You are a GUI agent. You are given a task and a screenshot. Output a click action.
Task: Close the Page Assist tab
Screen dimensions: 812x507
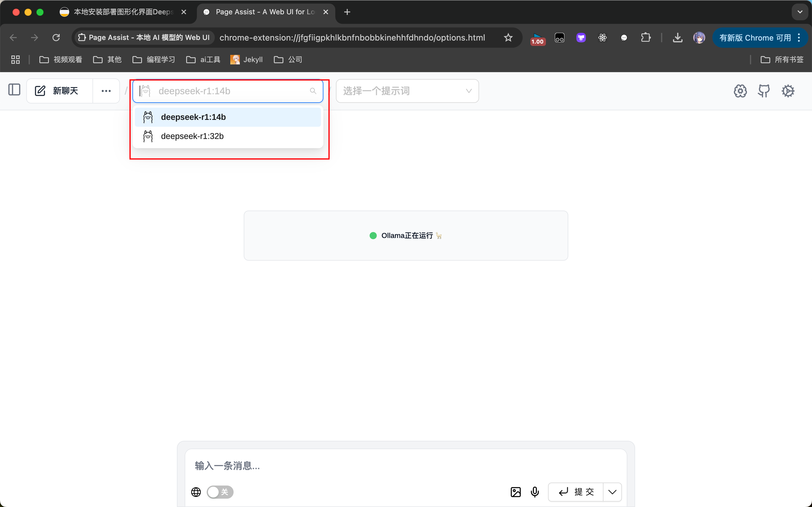click(325, 12)
